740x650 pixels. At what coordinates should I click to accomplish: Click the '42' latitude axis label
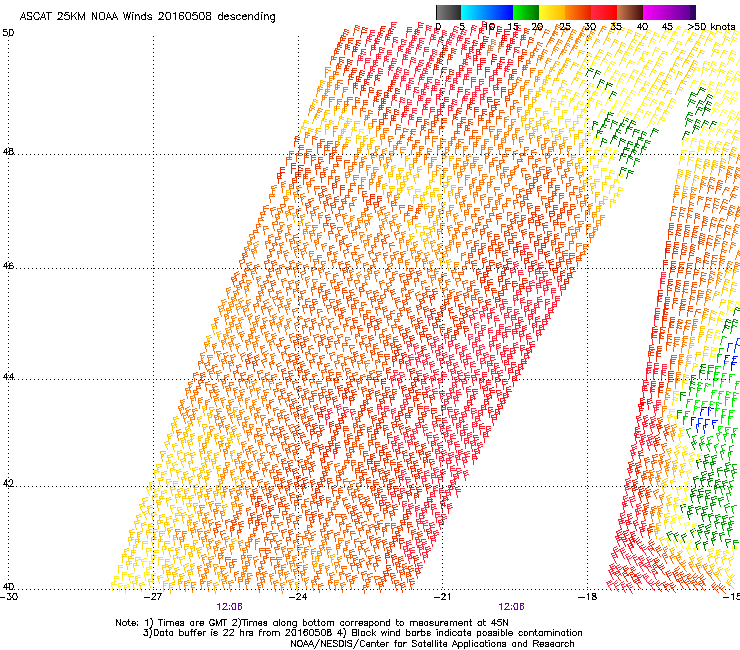click(x=8, y=484)
